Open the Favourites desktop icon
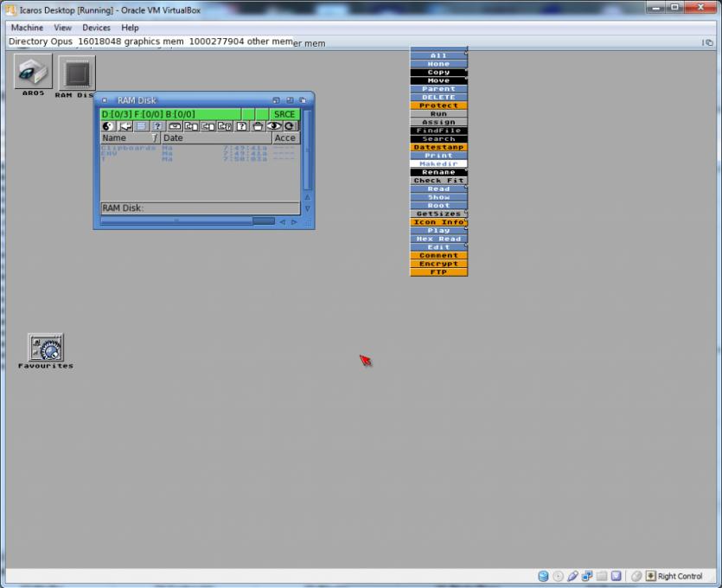This screenshot has width=722, height=588. 46,348
